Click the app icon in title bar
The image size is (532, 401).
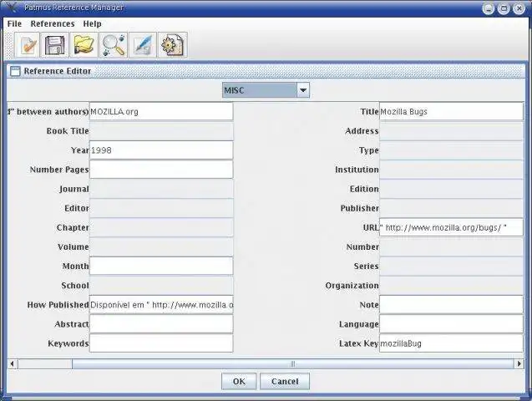(x=12, y=7)
